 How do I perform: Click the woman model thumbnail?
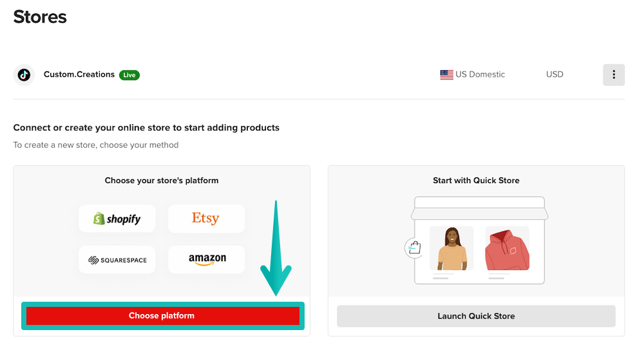pyautogui.click(x=451, y=248)
